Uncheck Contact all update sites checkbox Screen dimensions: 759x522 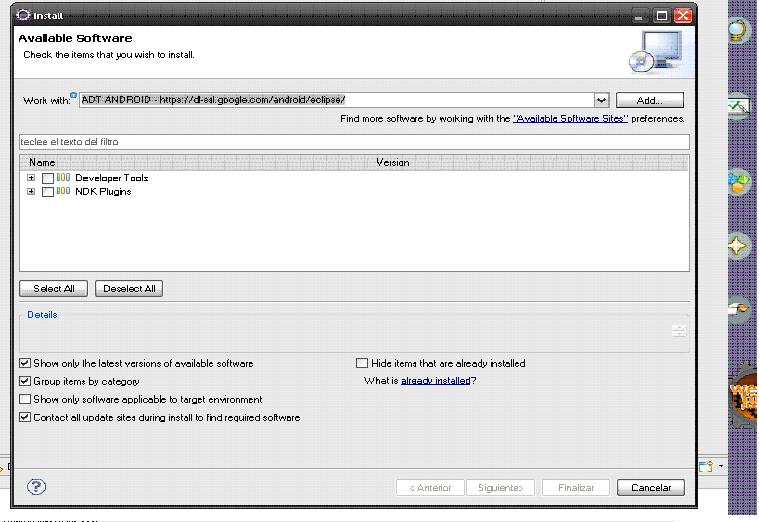point(25,417)
